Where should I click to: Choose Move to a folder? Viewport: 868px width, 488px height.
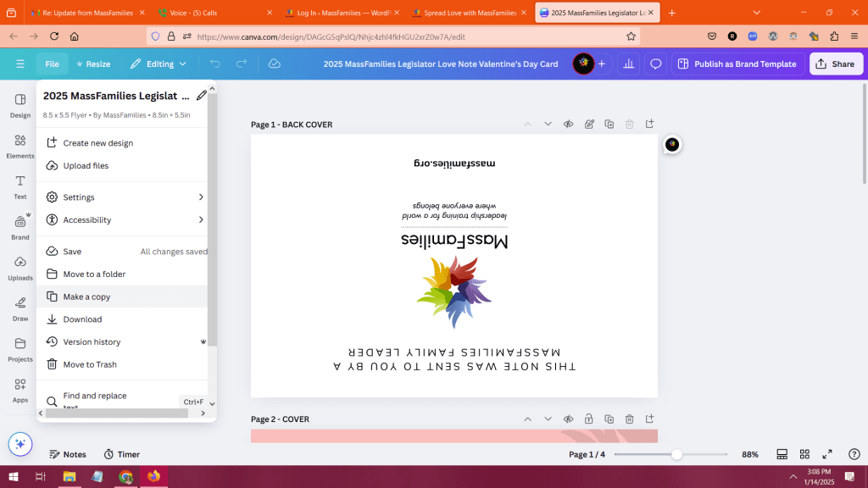[x=122, y=274]
